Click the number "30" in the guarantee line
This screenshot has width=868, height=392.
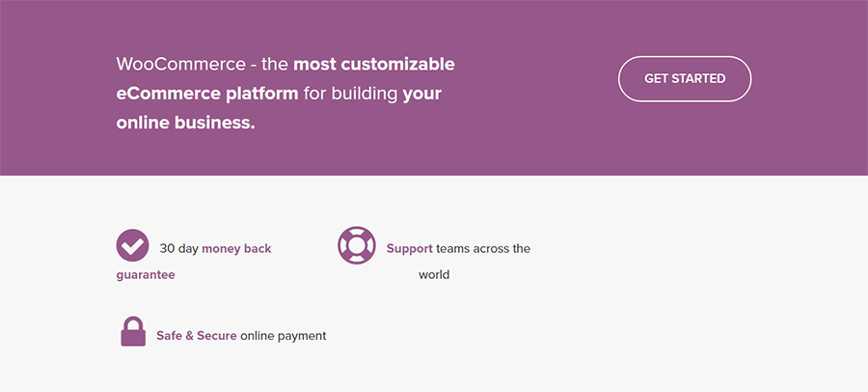click(x=167, y=248)
